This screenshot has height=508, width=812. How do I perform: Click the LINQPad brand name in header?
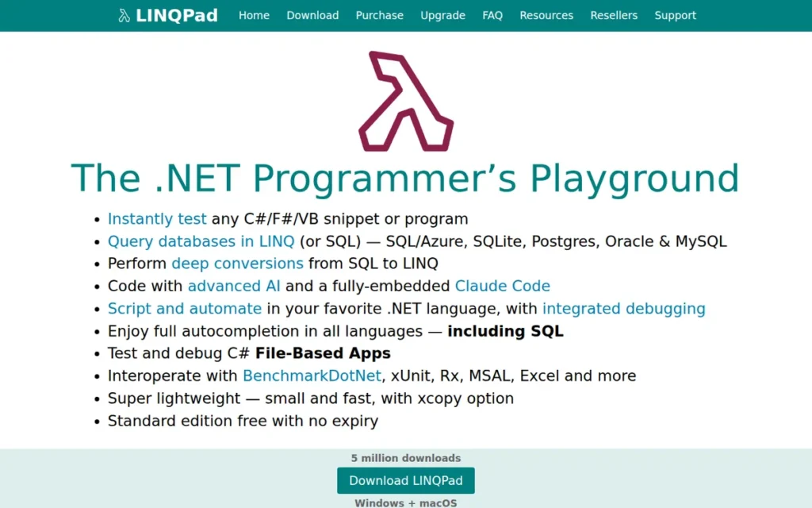point(177,16)
